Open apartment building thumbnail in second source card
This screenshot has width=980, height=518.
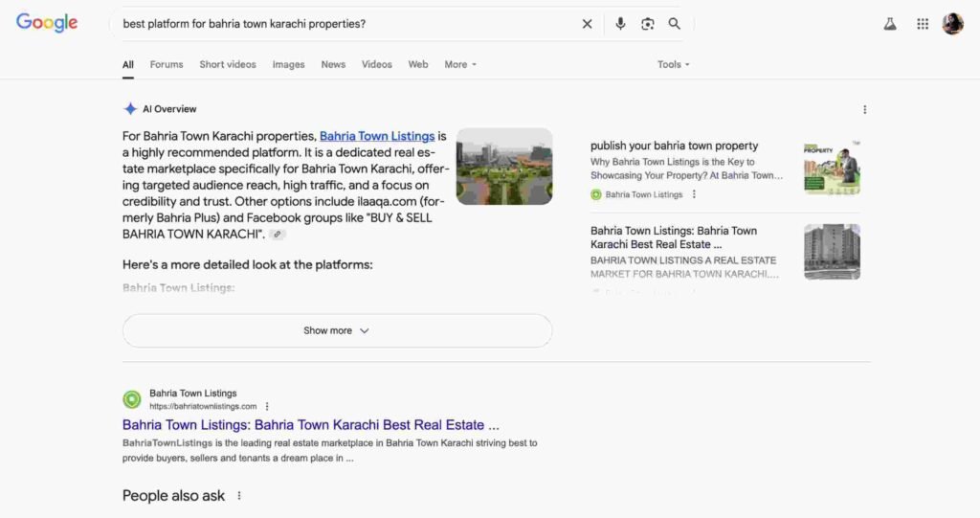(832, 252)
